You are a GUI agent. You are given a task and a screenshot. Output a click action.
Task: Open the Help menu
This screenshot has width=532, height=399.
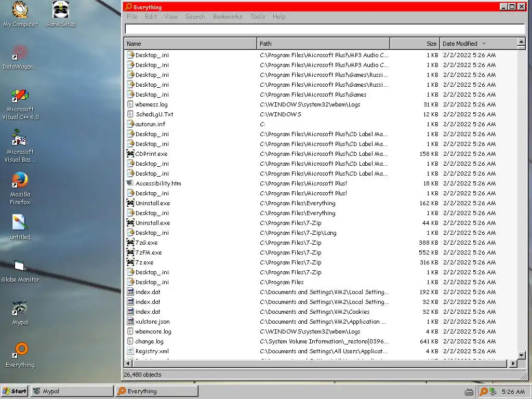pyautogui.click(x=279, y=17)
